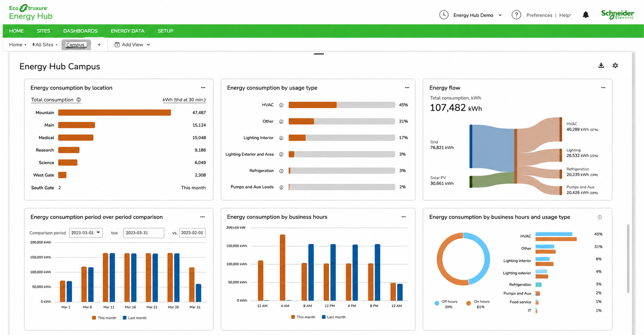Click the notification bell icon

[x=586, y=15]
